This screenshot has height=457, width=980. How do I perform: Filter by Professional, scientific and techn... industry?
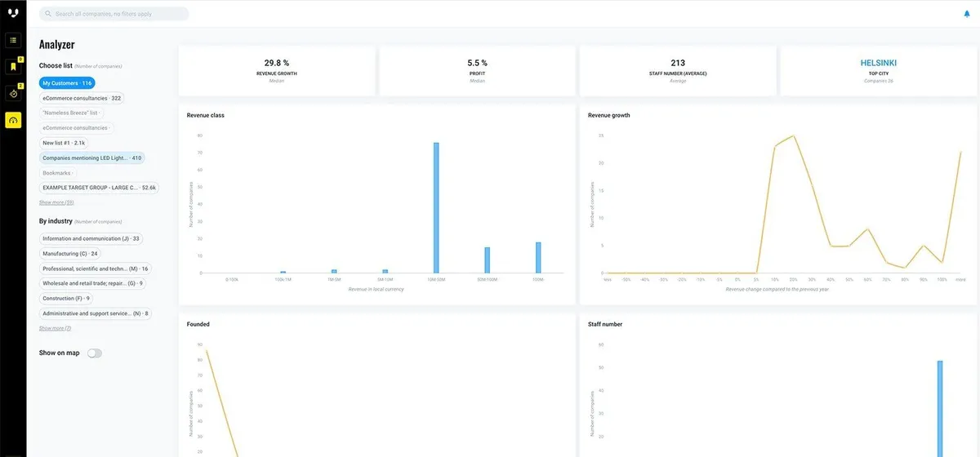tap(96, 268)
